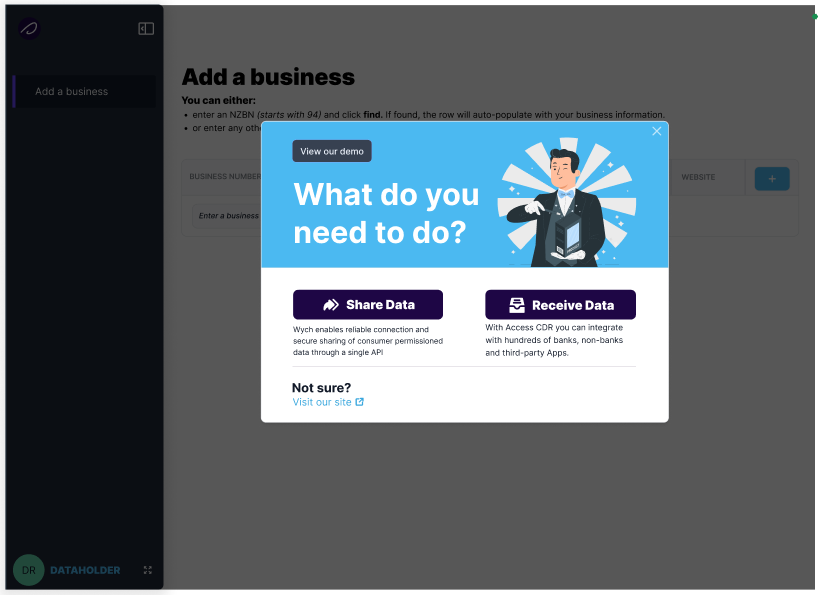818x595 pixels.
Task: Click the DATAHOLDER account label
Action: [85, 570]
